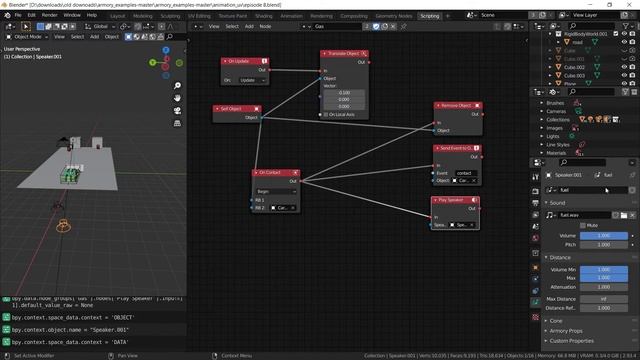Image resolution: width=640 pixels, height=360 pixels.
Task: Toggle camera view gizmo in 3D viewport
Action: click(x=177, y=111)
